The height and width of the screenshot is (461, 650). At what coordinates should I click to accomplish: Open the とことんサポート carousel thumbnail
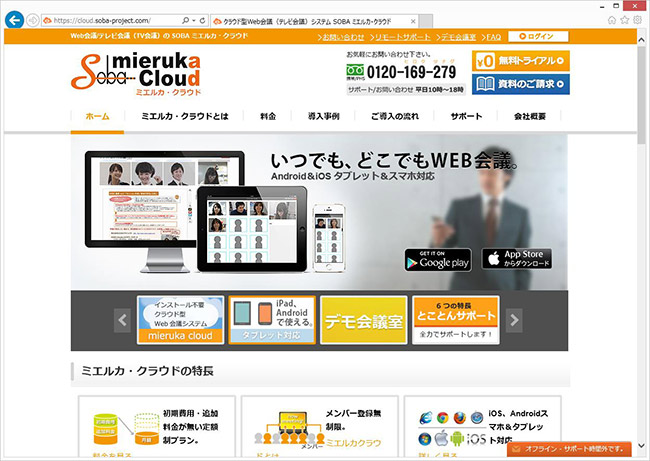tap(456, 320)
